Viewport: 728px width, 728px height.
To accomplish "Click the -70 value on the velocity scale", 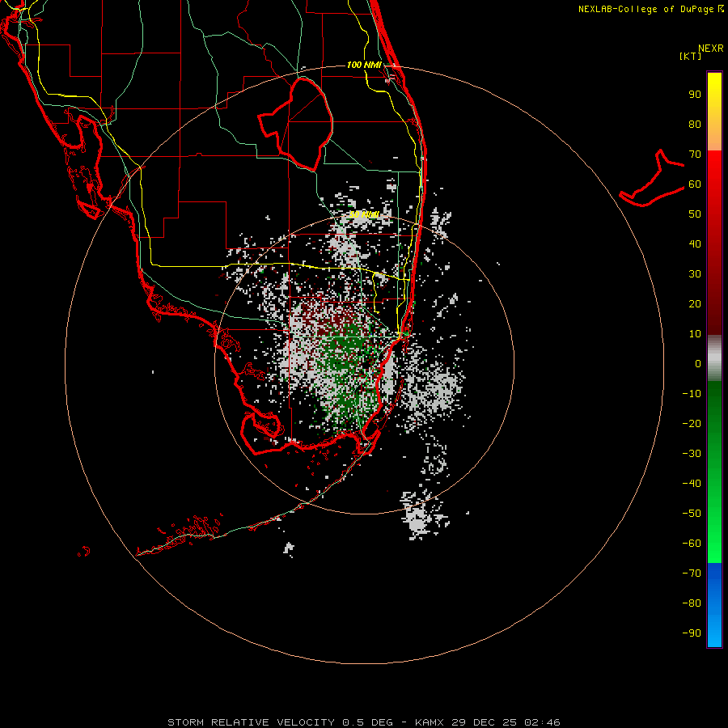I will coord(692,574).
